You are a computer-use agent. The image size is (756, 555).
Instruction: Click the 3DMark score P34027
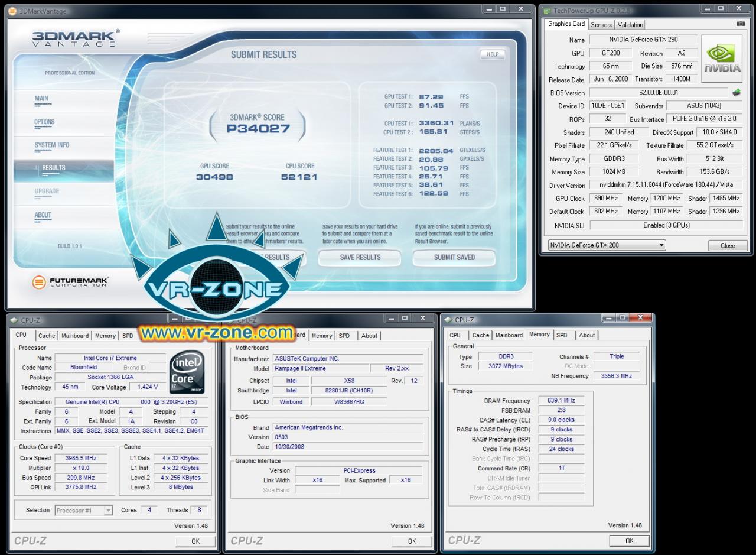coord(258,129)
